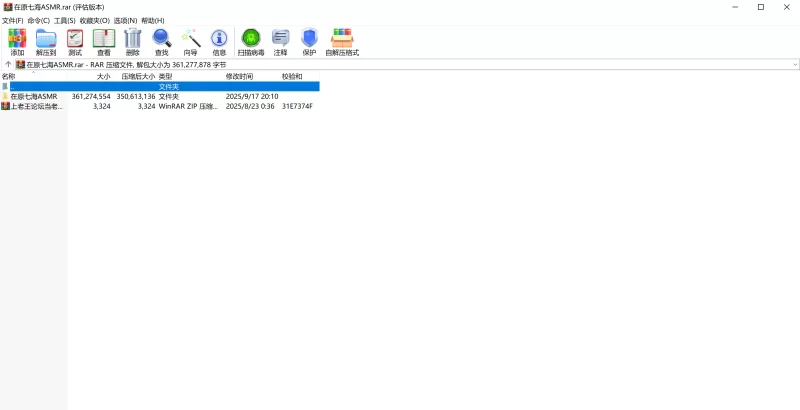Expand the address bar dropdown arrow
The width and height of the screenshot is (800, 410).
pyautogui.click(x=795, y=65)
